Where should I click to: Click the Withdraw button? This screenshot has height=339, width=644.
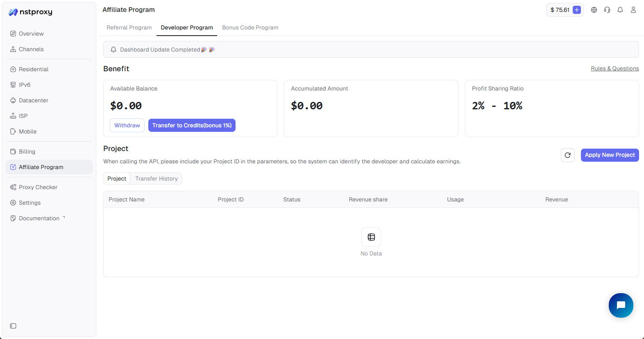(x=127, y=125)
